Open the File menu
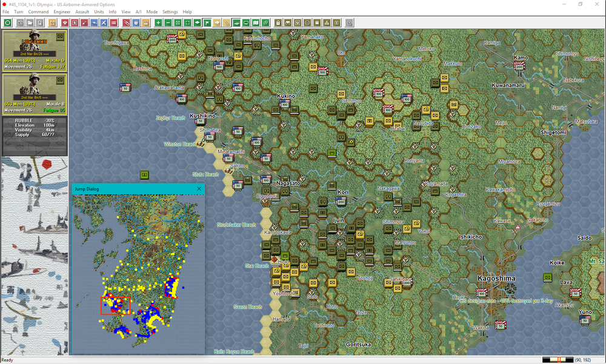 [x=6, y=12]
